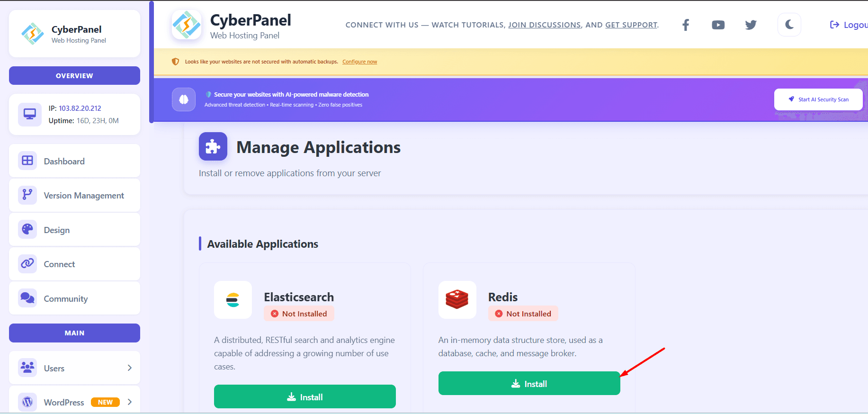Install the Elasticsearch application
Image resolution: width=868 pixels, height=414 pixels.
click(x=304, y=397)
